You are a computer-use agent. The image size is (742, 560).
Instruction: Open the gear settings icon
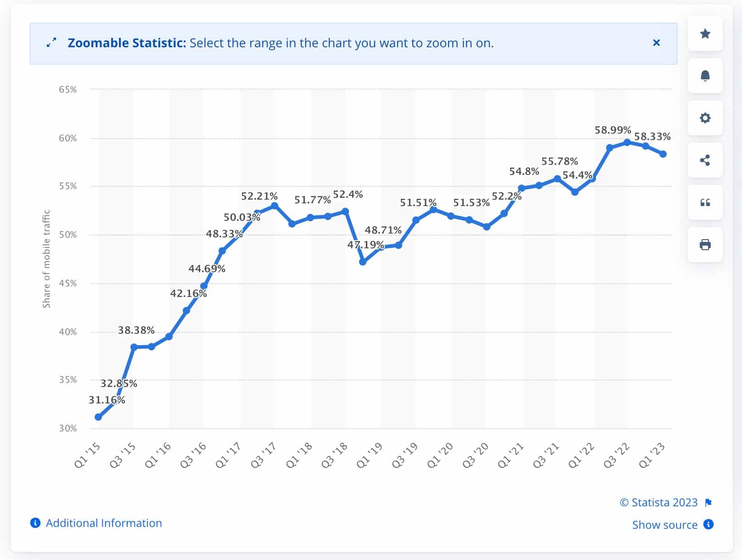click(705, 118)
